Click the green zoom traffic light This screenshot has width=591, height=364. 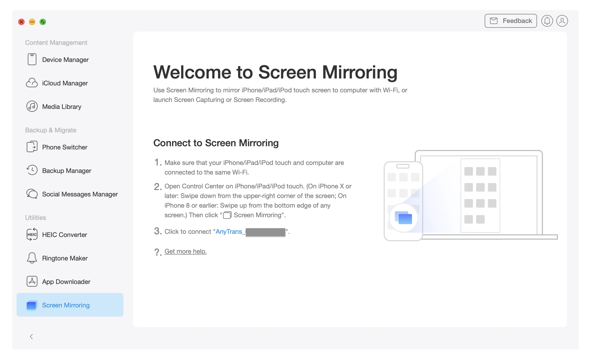pos(43,22)
